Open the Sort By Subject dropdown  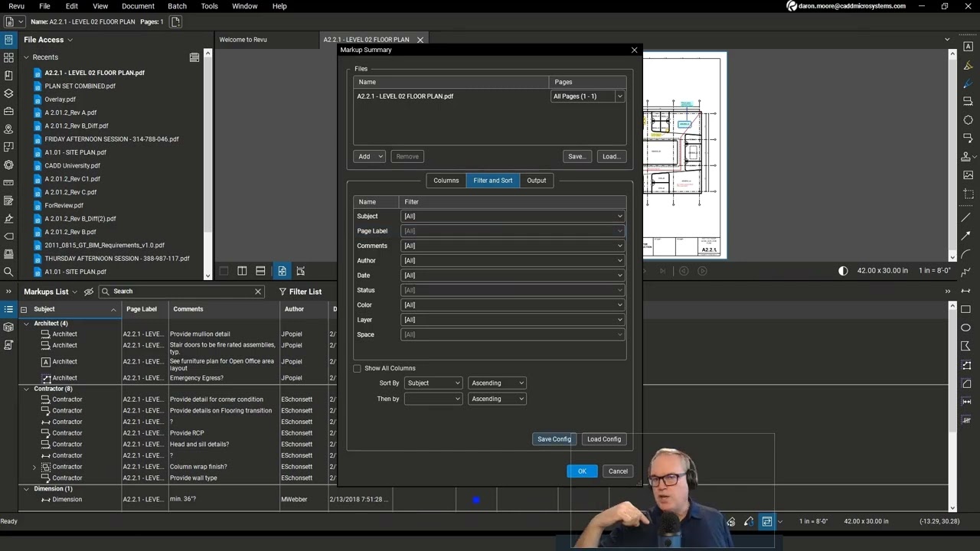[x=433, y=383]
